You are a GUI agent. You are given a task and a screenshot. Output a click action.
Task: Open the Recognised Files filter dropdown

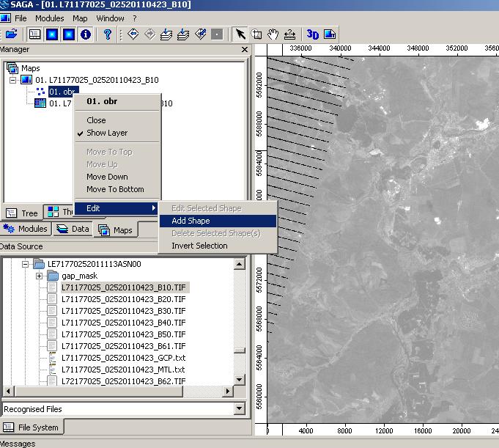tap(239, 409)
